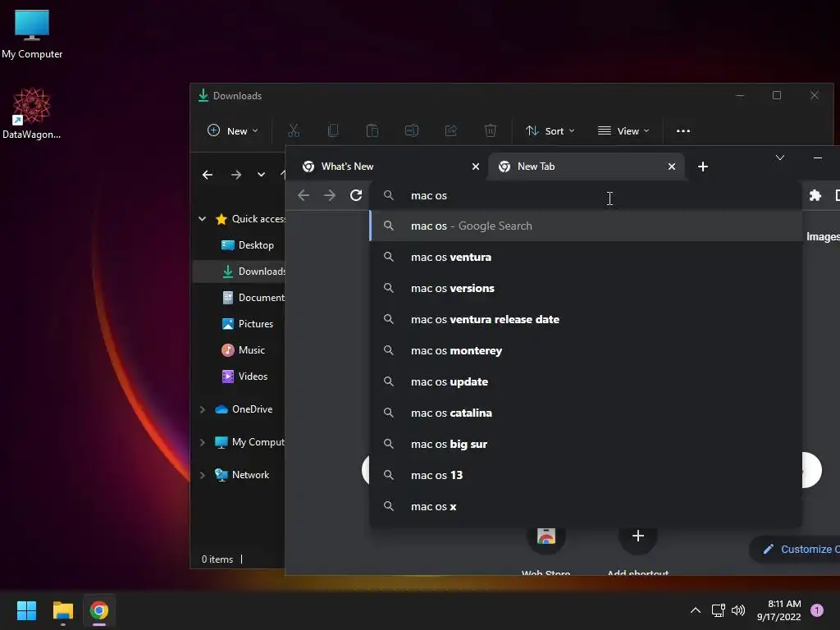Open Music in Quick access
The image size is (840, 630).
coord(243,350)
